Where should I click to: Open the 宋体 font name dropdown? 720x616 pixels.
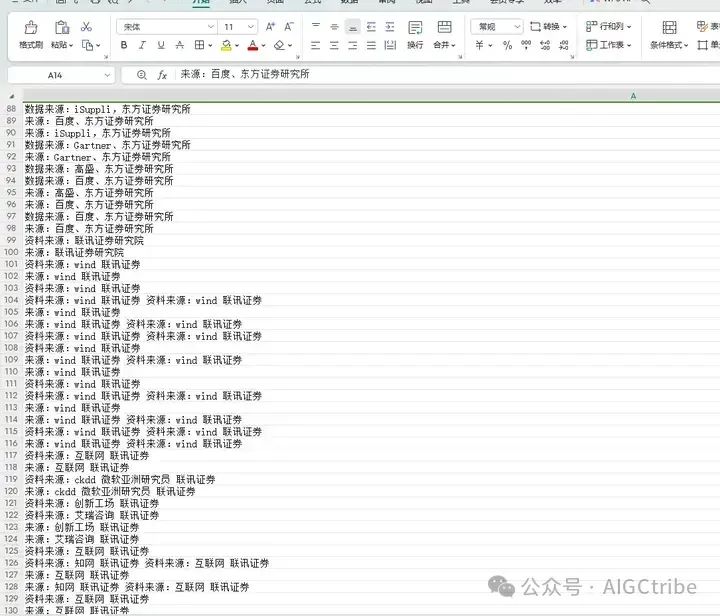coord(211,27)
